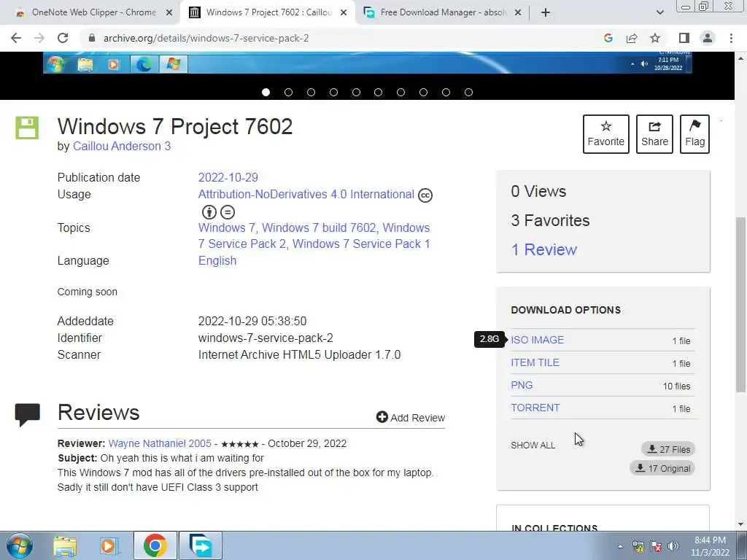Click the site lock icon
Screen dimensions: 747x560
[x=92, y=38]
